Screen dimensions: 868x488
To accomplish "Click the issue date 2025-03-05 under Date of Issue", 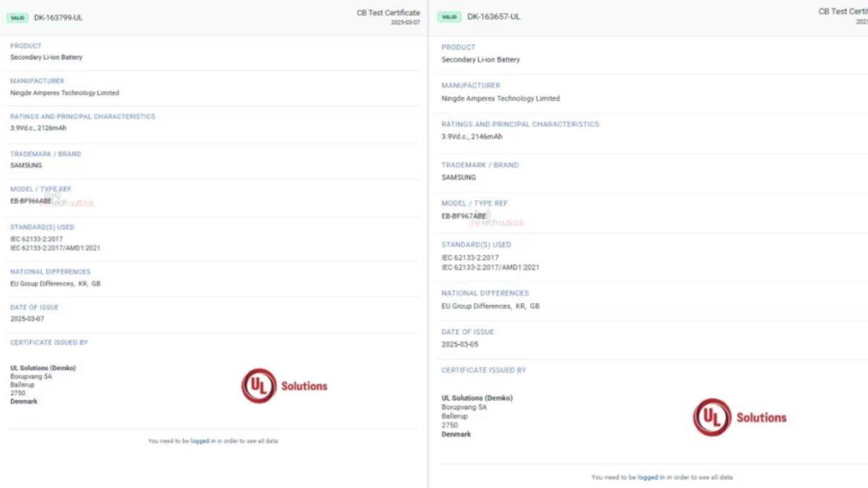I will tap(460, 344).
